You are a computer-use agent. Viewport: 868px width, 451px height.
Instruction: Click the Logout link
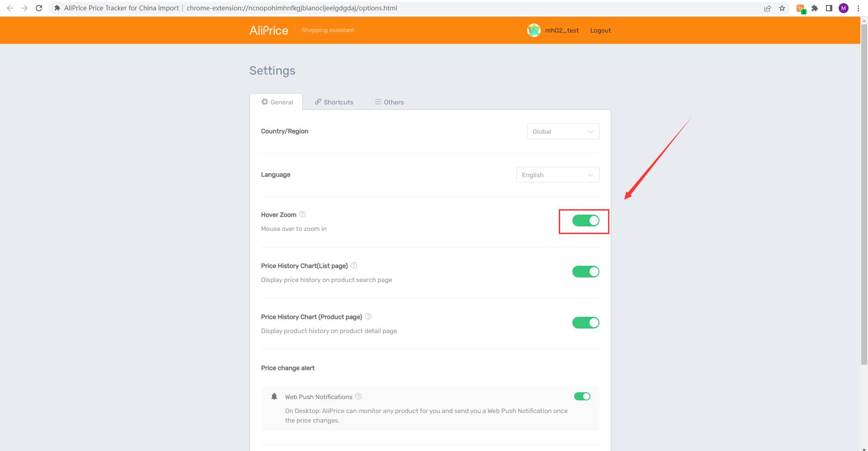[x=600, y=30]
